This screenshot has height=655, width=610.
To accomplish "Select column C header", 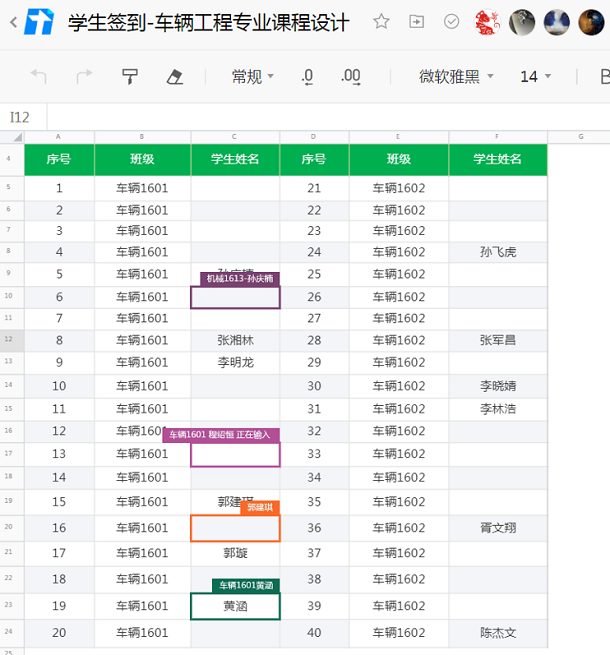I will pos(235,136).
